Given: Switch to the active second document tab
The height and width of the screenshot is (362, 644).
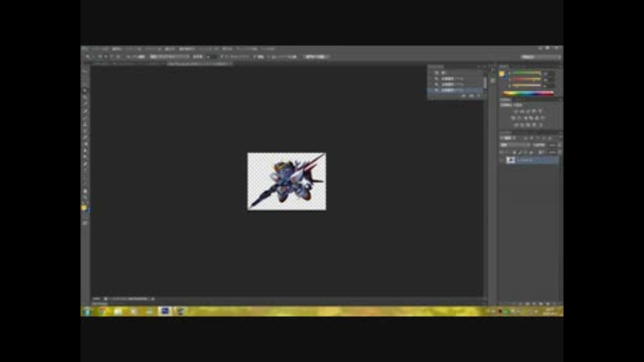Looking at the screenshot, I should click(199, 64).
